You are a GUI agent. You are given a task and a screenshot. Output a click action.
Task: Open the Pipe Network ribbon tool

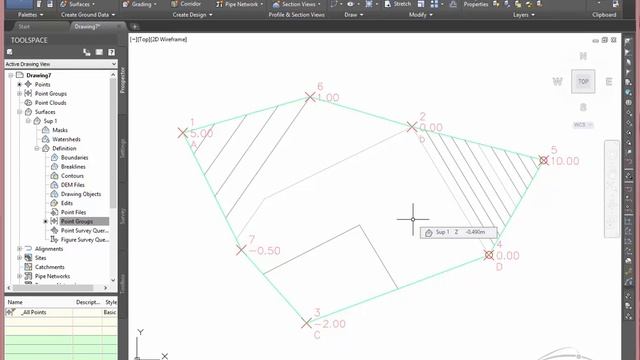pyautogui.click(x=240, y=4)
